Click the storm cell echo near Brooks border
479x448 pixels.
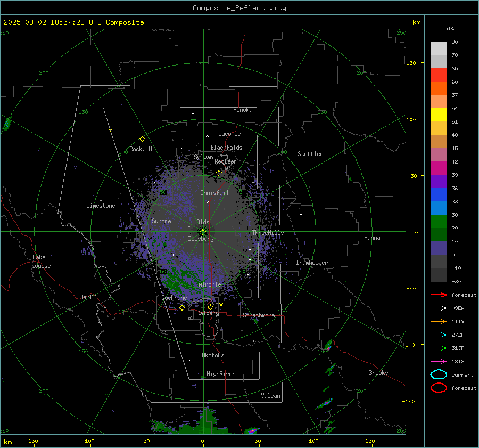tap(328, 346)
